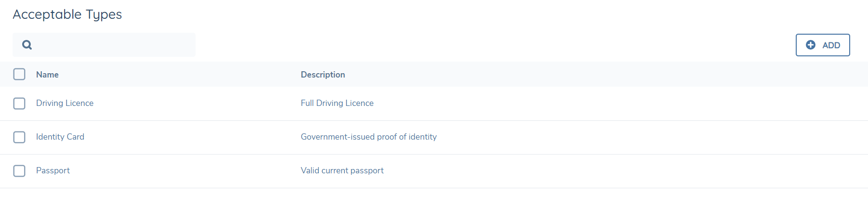Click the word passport in Passport description

point(367,170)
